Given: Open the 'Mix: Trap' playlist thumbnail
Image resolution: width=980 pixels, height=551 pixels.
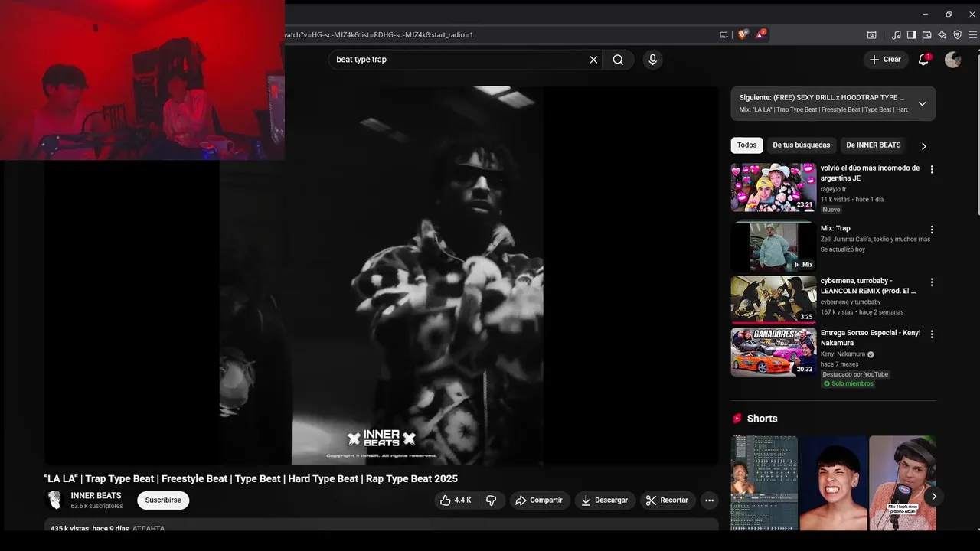Looking at the screenshot, I should 773,247.
